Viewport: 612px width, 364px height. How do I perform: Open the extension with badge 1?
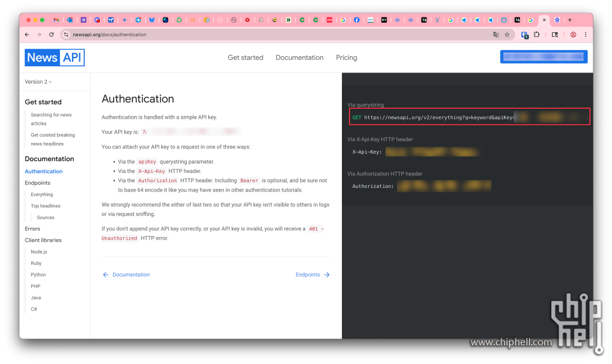coord(525,35)
